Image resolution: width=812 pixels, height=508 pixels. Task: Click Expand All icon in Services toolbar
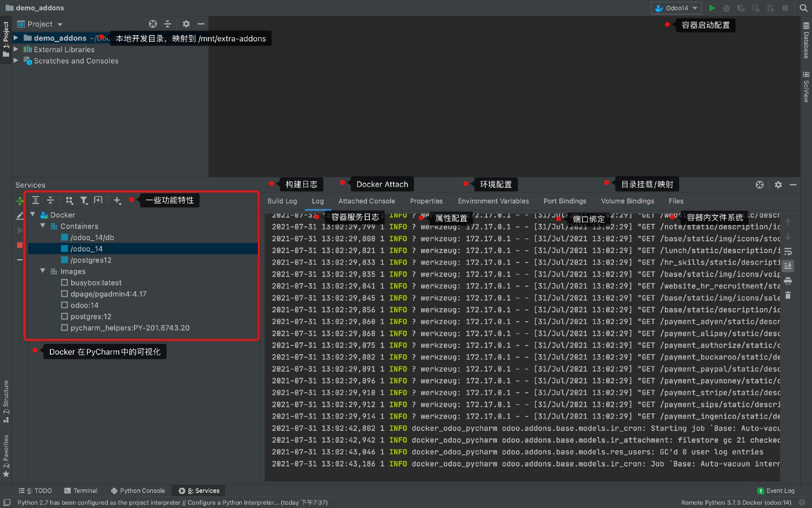pos(35,200)
